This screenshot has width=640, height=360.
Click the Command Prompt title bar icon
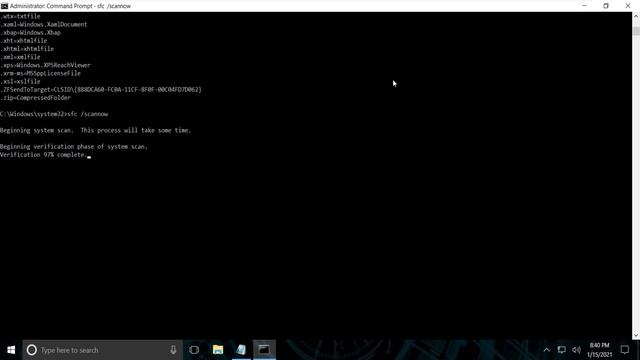click(4, 6)
